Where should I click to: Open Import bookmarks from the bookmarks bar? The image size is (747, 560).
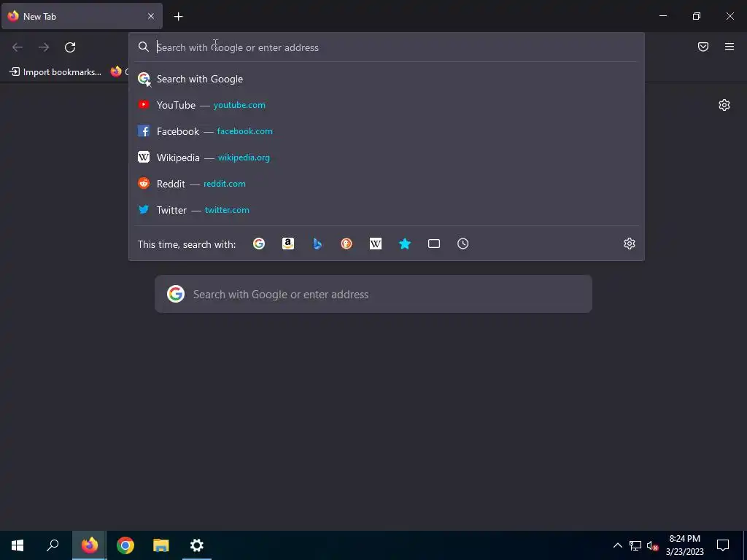pyautogui.click(x=55, y=72)
